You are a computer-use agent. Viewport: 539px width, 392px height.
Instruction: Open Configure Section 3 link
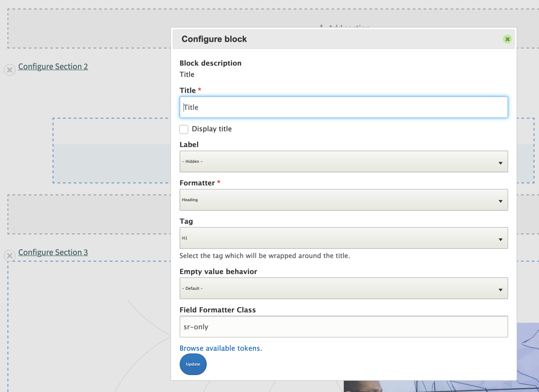tap(53, 252)
